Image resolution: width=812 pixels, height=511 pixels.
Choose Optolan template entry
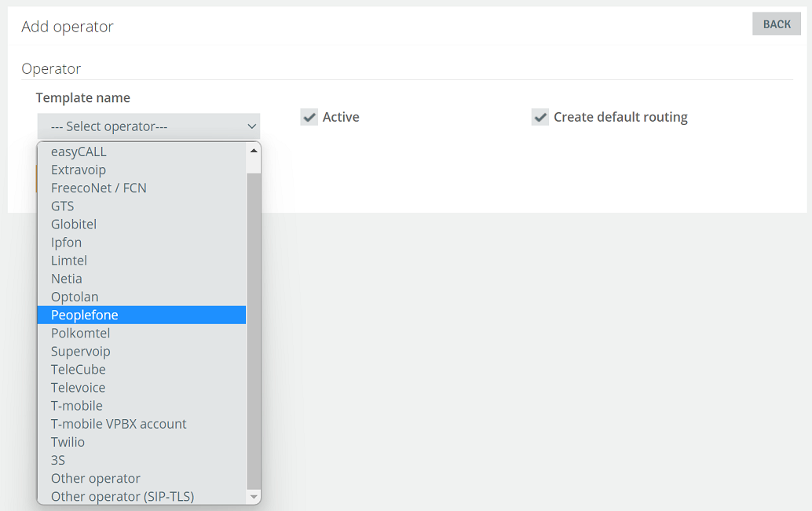(x=141, y=297)
